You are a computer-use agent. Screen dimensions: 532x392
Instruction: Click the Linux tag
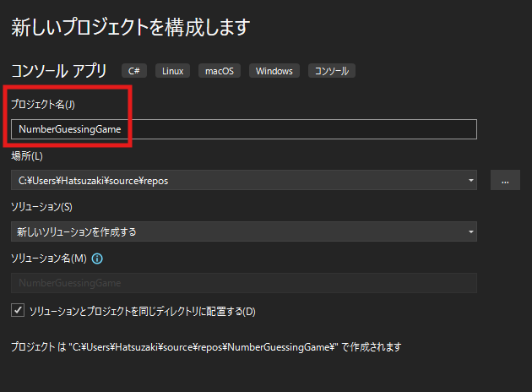tap(172, 71)
